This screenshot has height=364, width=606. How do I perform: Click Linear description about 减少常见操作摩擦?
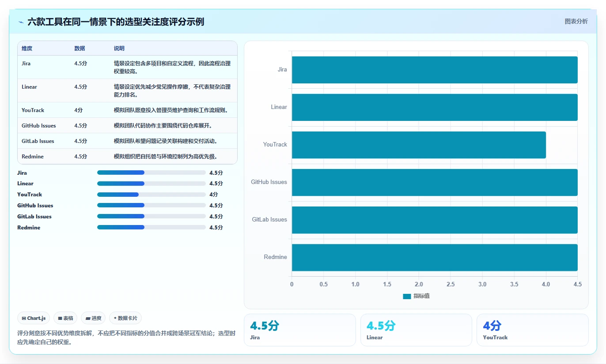click(x=172, y=90)
